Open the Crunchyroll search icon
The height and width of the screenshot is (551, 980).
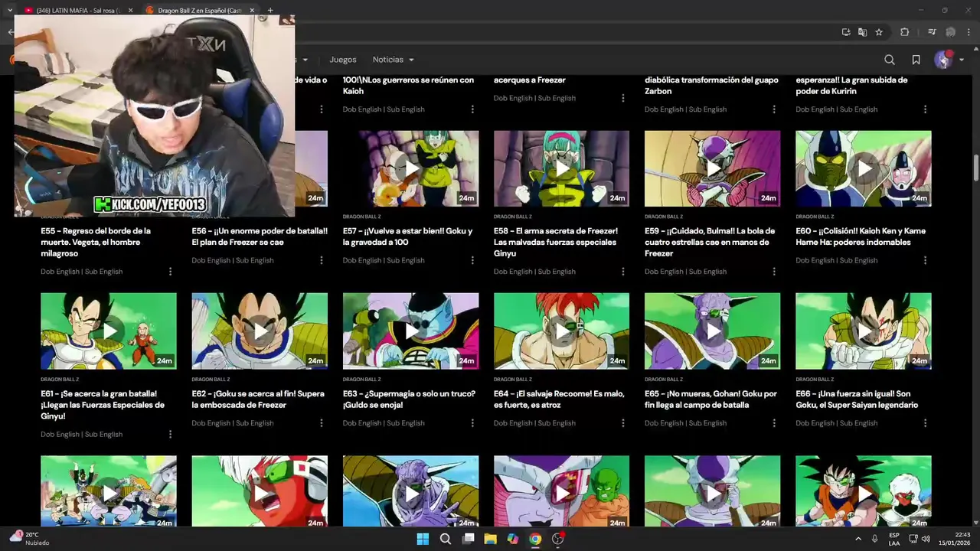[890, 60]
